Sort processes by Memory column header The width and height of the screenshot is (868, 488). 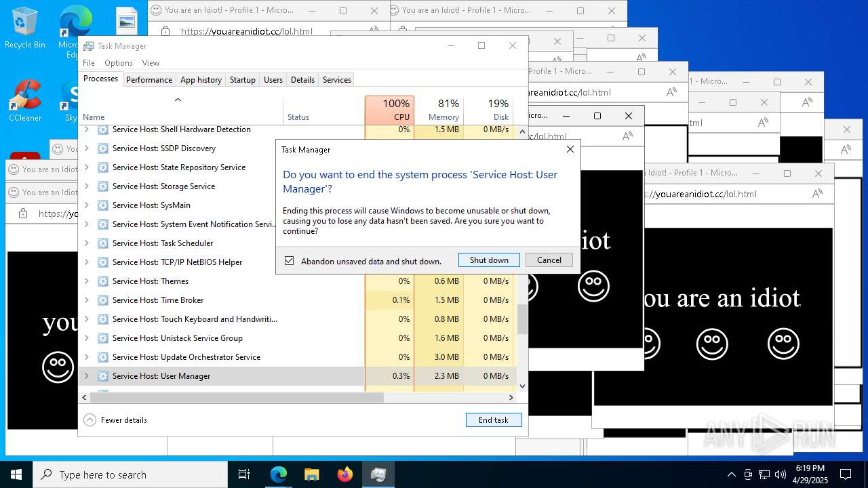click(439, 110)
